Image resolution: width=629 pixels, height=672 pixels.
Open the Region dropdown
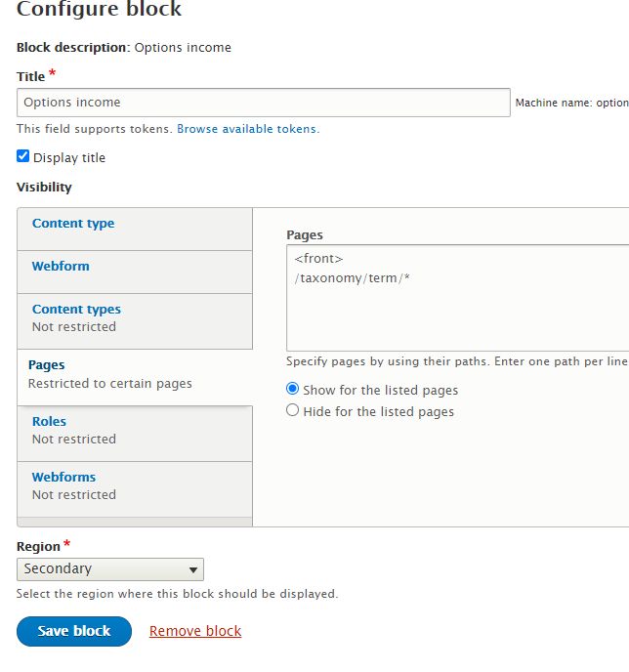click(110, 569)
